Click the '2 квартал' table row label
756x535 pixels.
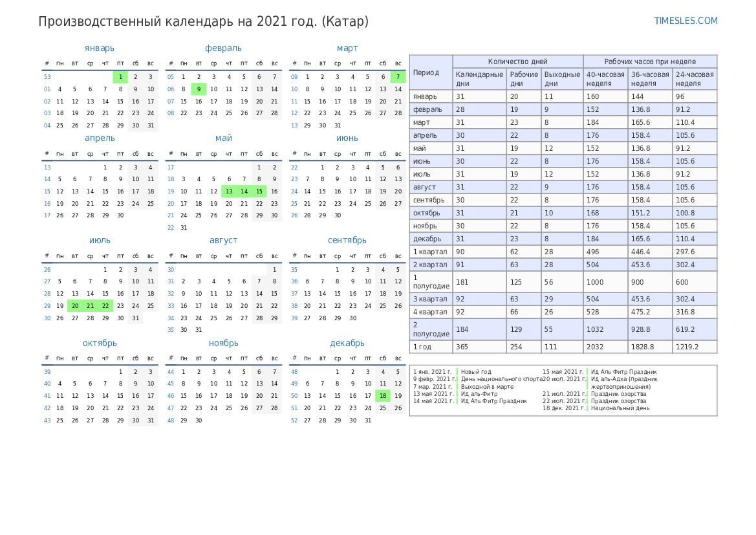(x=430, y=265)
